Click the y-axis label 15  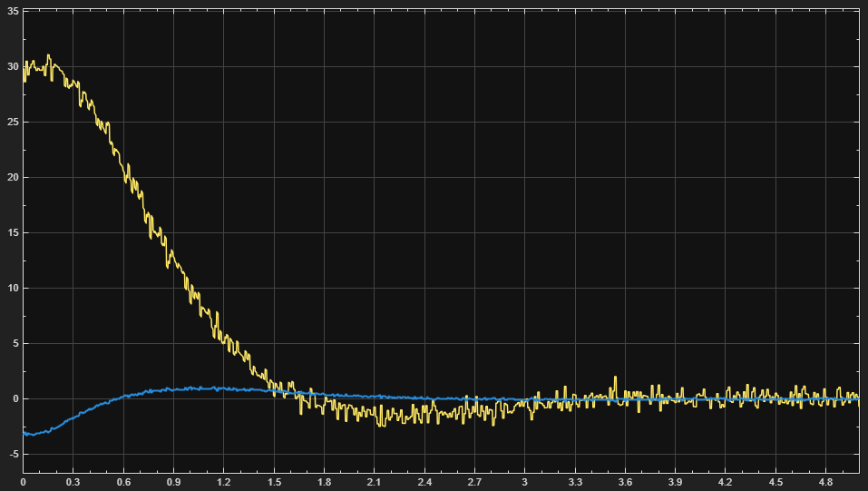tap(13, 232)
